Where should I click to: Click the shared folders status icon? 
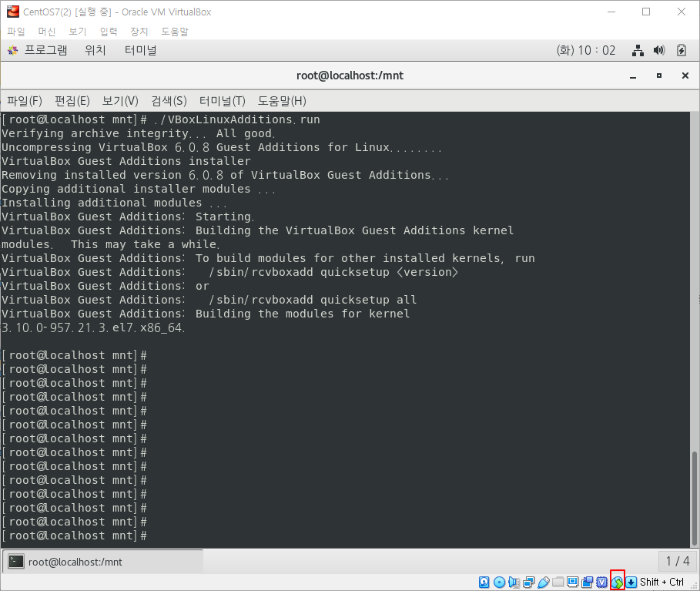[558, 582]
